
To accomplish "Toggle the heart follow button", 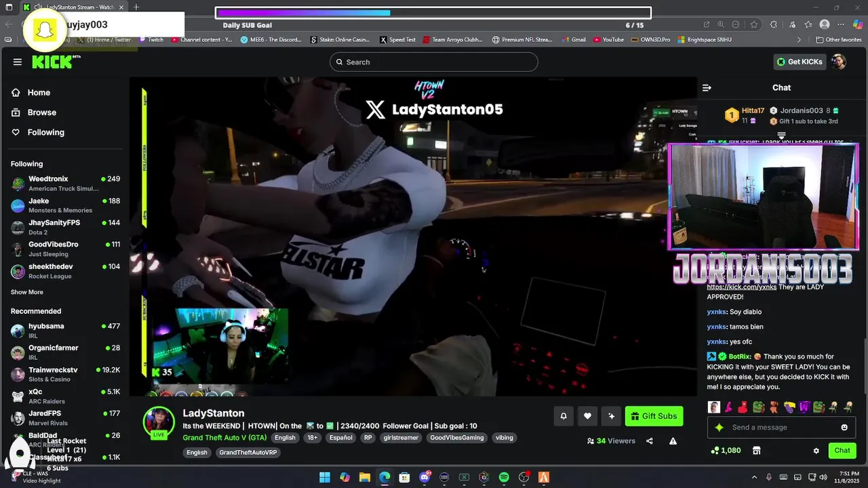I will (x=587, y=416).
